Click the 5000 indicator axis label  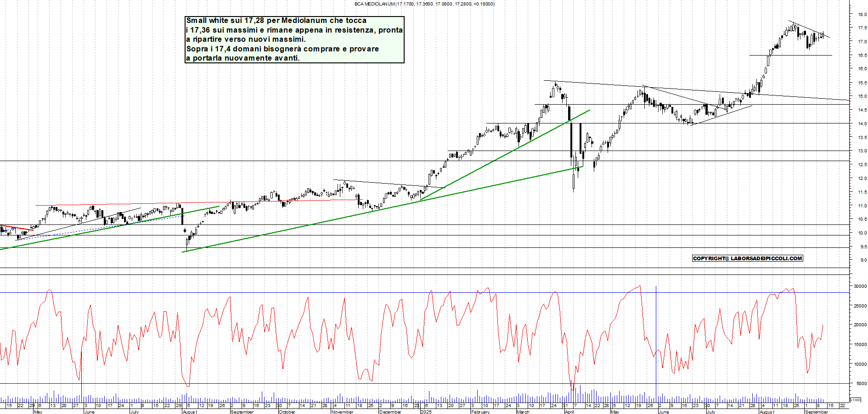click(862, 384)
